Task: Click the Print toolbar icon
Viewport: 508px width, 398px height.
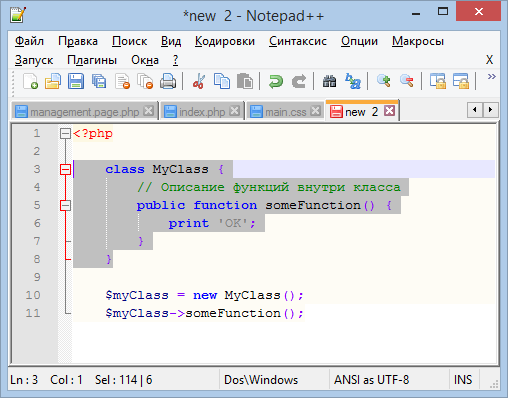Action: click(168, 81)
